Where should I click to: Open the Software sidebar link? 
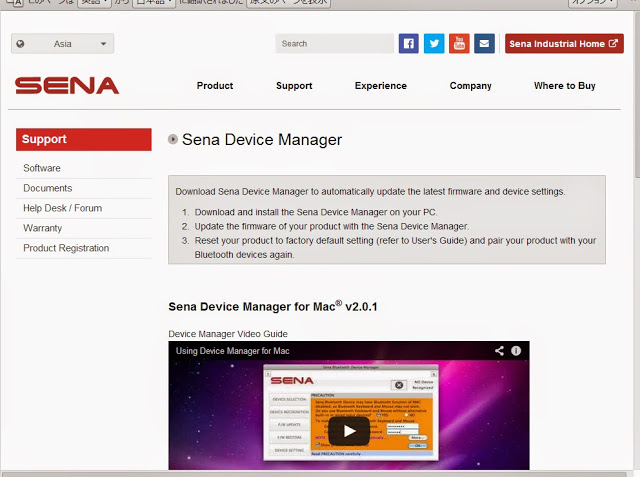point(42,168)
